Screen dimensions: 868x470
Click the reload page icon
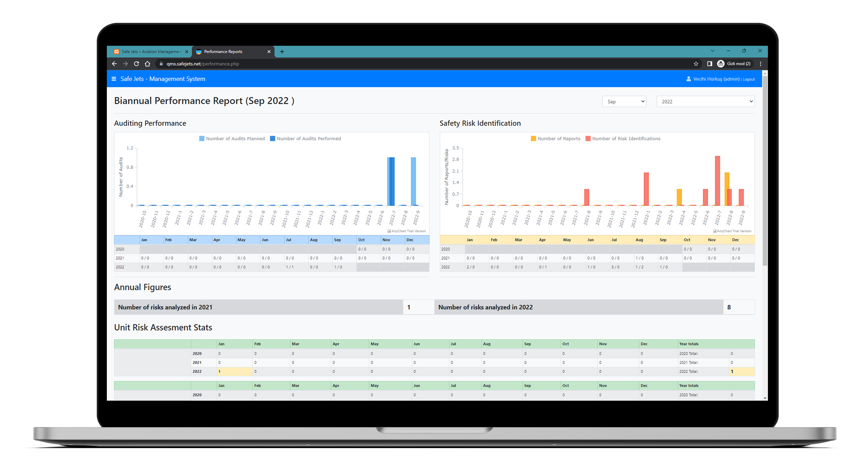coord(136,64)
